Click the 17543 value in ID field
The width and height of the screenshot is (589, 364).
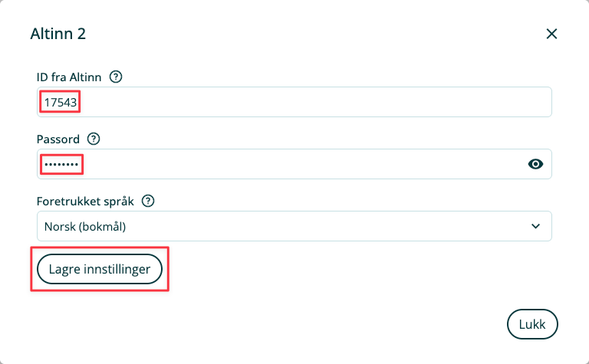pos(60,102)
